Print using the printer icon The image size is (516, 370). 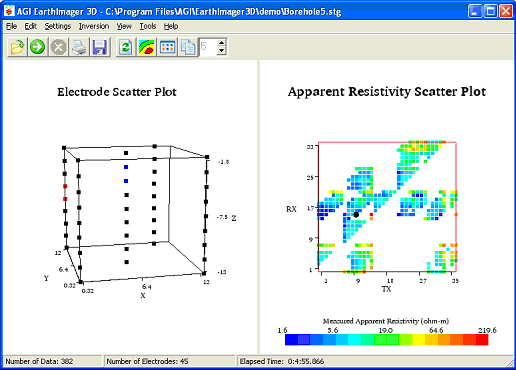pyautogui.click(x=79, y=47)
